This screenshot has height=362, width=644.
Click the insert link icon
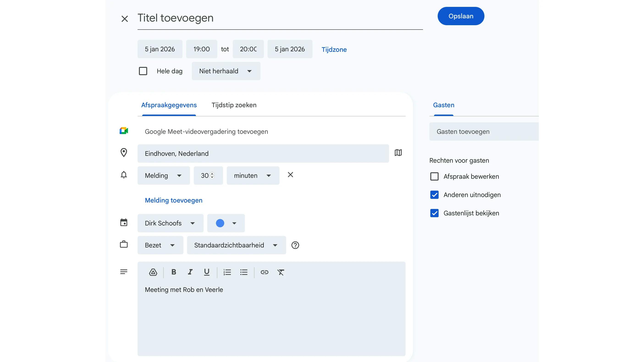click(x=264, y=272)
